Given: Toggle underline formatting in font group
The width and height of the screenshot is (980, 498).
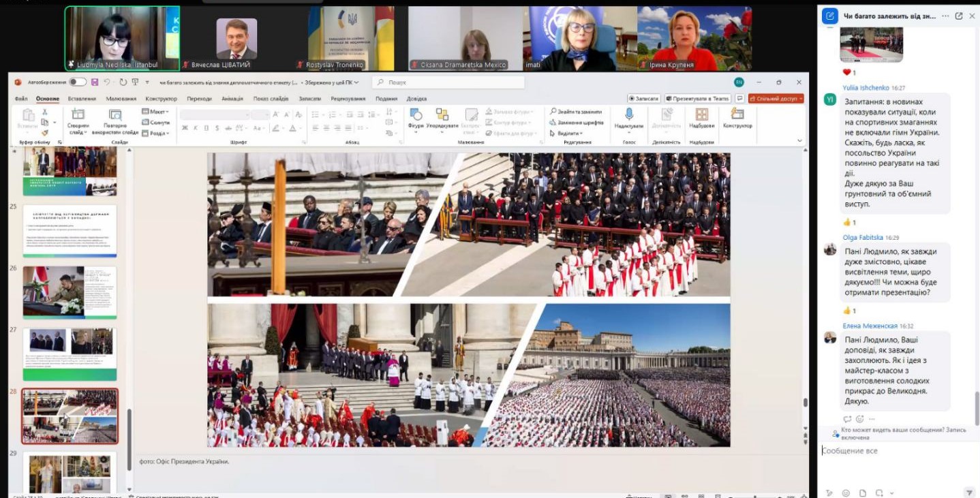Looking at the screenshot, I should 205,128.
